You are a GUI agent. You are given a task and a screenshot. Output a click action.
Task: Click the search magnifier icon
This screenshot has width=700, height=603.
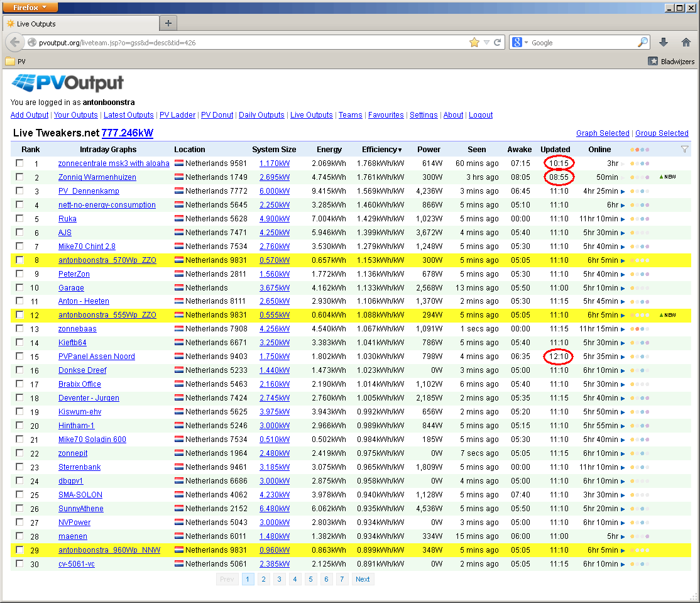click(x=642, y=42)
